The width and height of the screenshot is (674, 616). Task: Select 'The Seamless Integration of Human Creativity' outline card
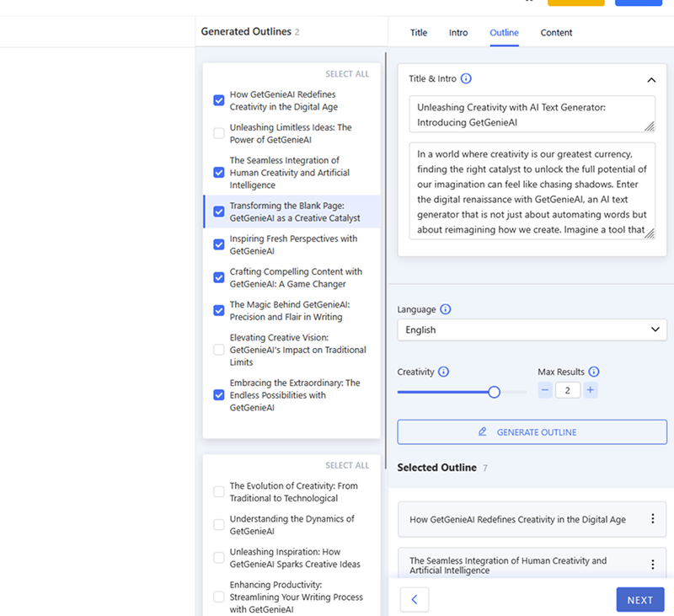tap(532, 564)
